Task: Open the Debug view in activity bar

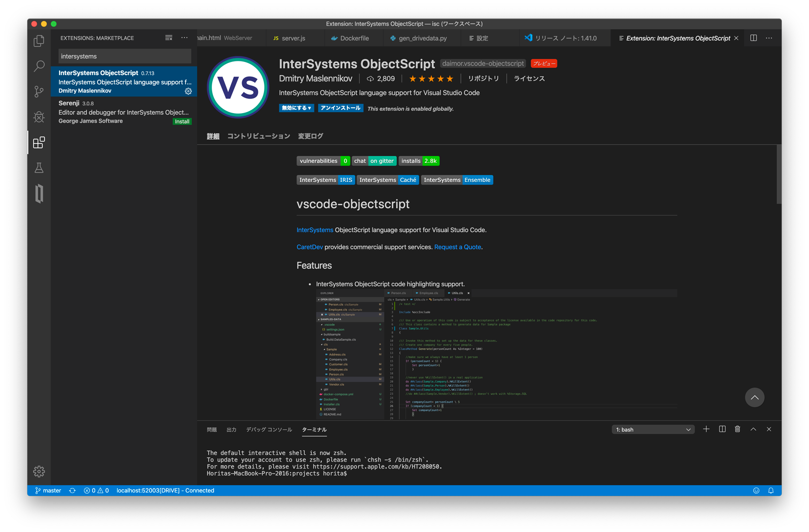Action: (x=39, y=117)
